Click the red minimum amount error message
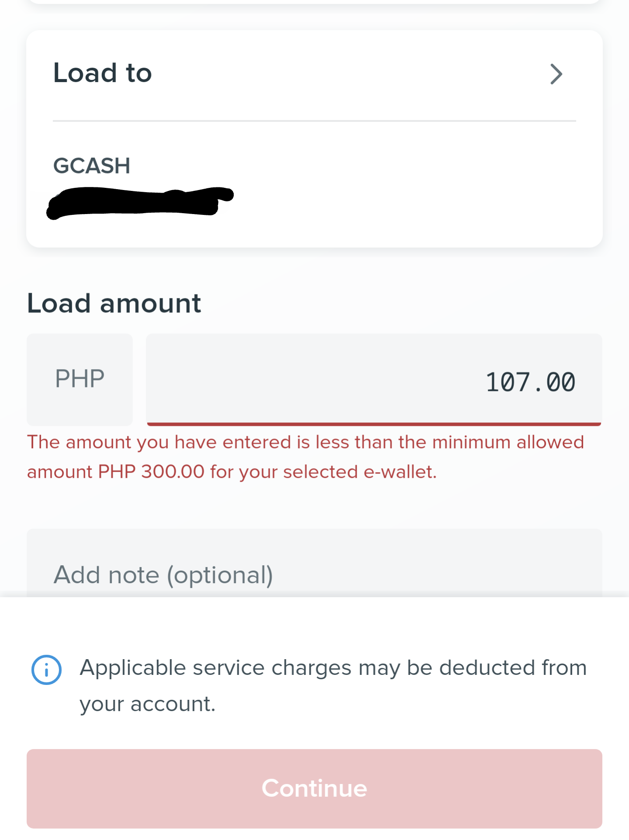This screenshot has width=629, height=840. click(x=306, y=457)
